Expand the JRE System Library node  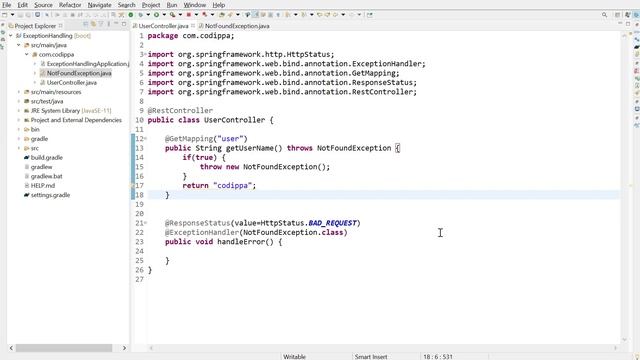pyautogui.click(x=19, y=111)
